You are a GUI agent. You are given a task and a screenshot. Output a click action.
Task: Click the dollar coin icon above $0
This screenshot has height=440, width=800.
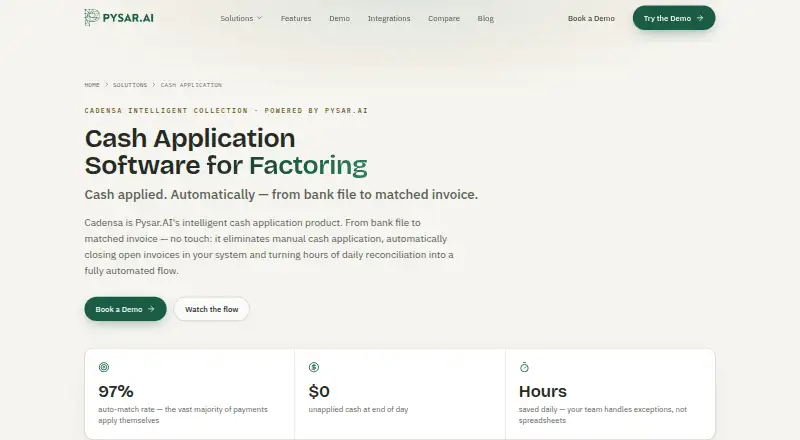[314, 367]
